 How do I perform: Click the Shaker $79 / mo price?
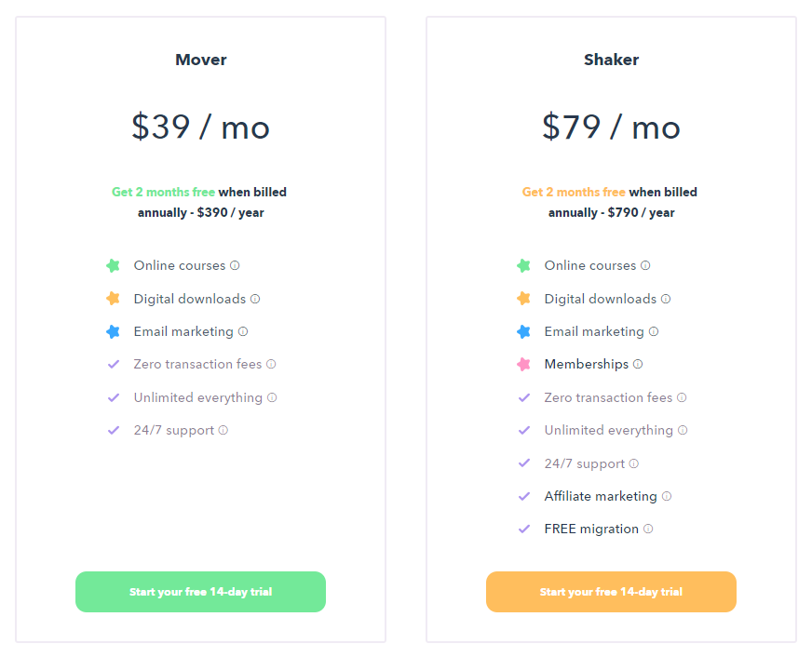(x=611, y=127)
